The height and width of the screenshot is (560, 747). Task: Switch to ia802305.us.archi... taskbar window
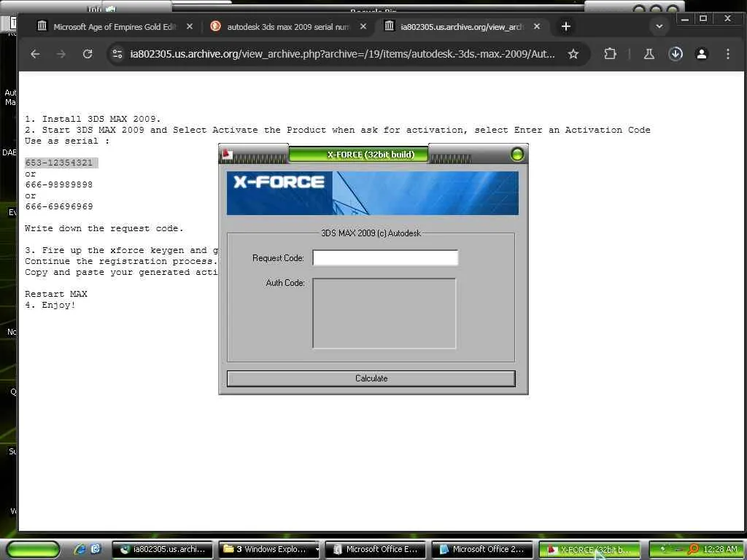tap(163, 549)
